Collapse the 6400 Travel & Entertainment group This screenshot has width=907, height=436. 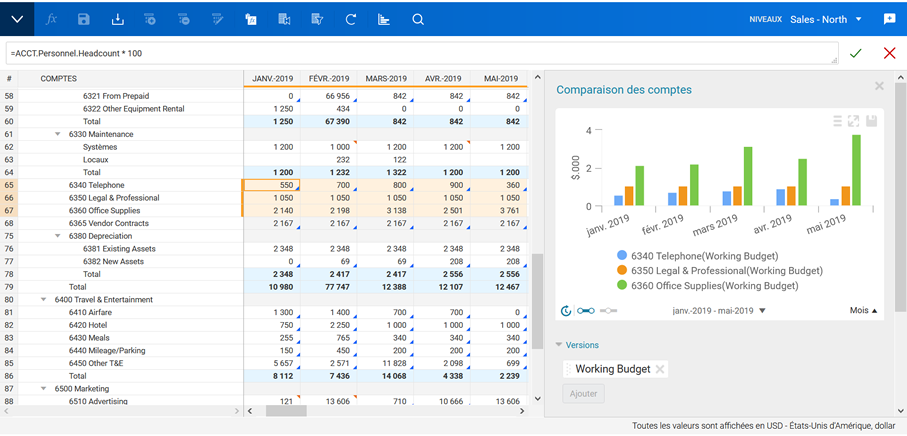[44, 299]
